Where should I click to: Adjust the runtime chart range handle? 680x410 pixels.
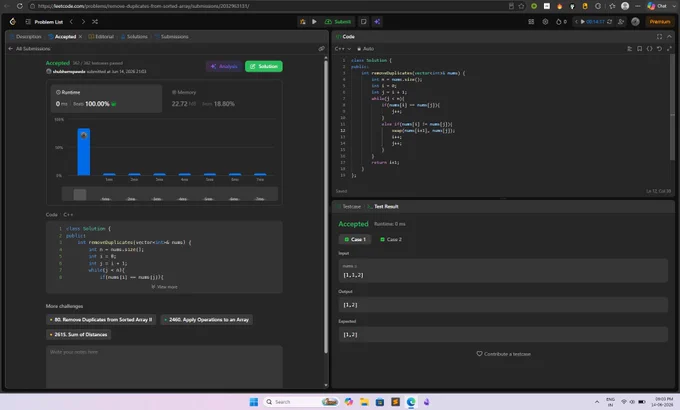point(80,194)
